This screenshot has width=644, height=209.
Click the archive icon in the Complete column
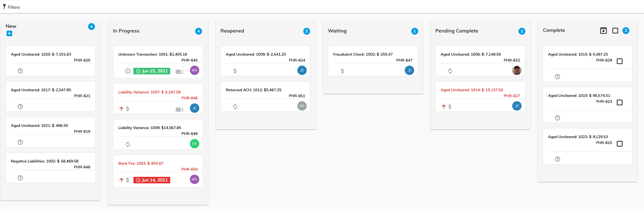(603, 31)
